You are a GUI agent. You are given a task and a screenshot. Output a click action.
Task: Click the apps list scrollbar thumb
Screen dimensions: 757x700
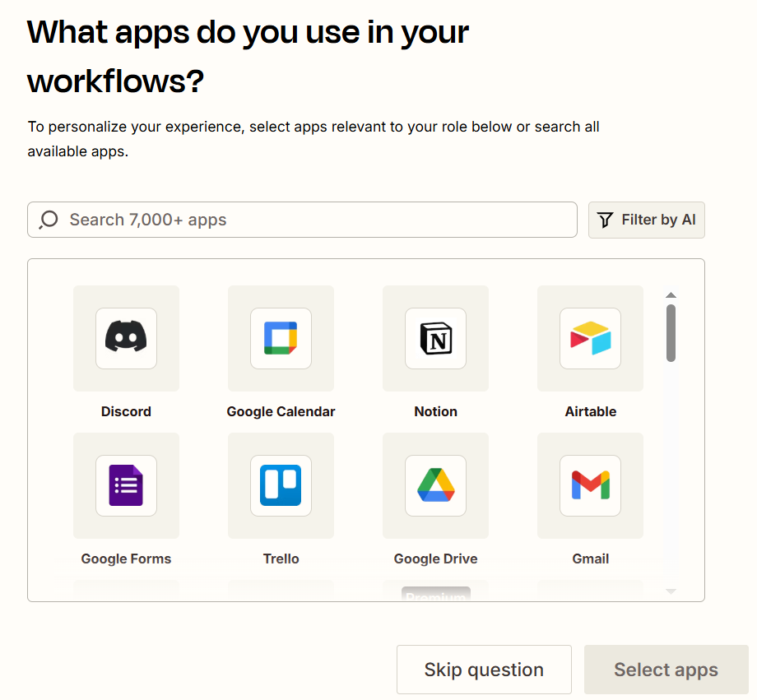coord(671,333)
